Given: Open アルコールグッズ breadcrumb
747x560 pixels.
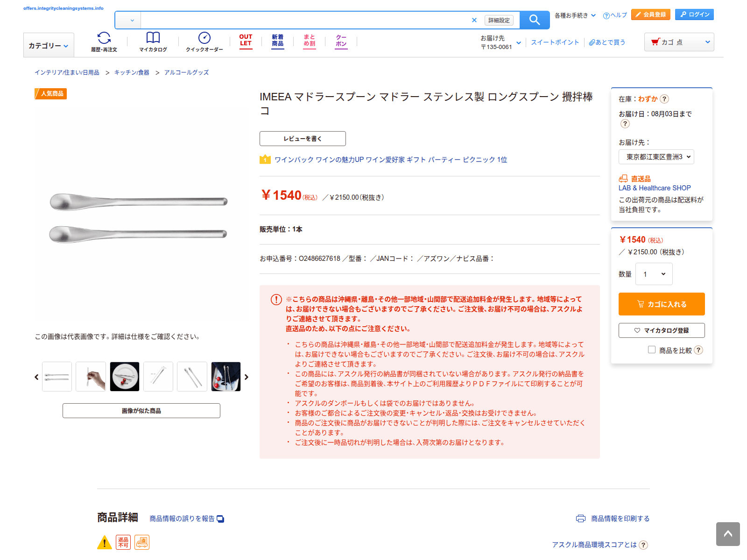Looking at the screenshot, I should point(186,72).
